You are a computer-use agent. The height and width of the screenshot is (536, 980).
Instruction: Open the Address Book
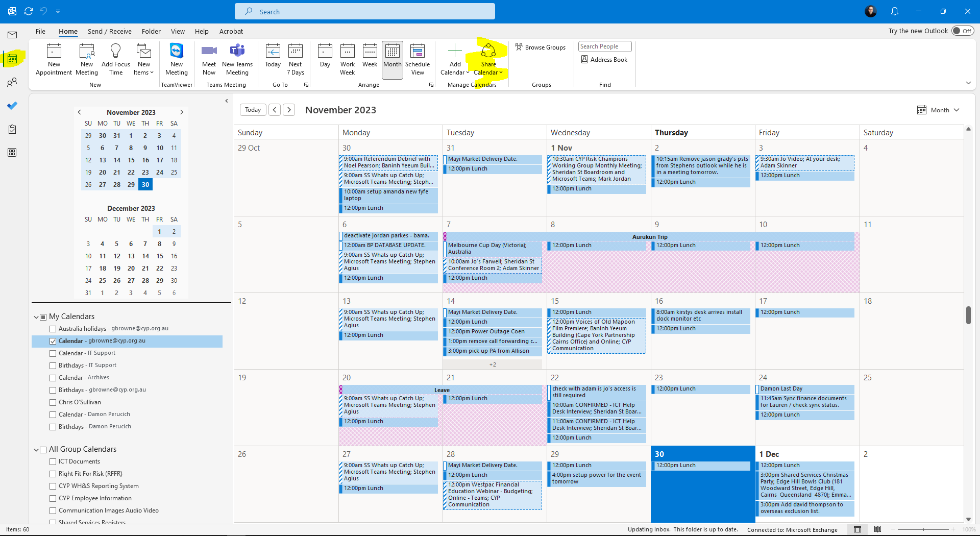pos(604,59)
